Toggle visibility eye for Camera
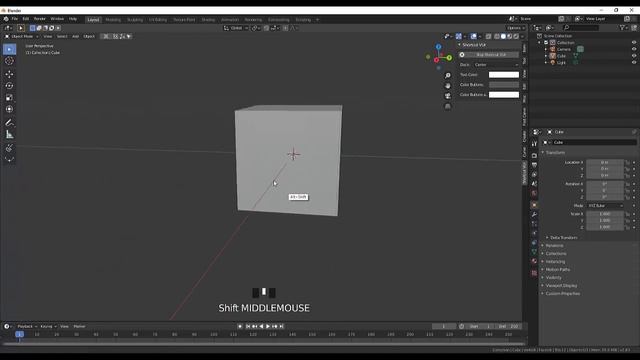The width and height of the screenshot is (640, 360). tap(634, 49)
